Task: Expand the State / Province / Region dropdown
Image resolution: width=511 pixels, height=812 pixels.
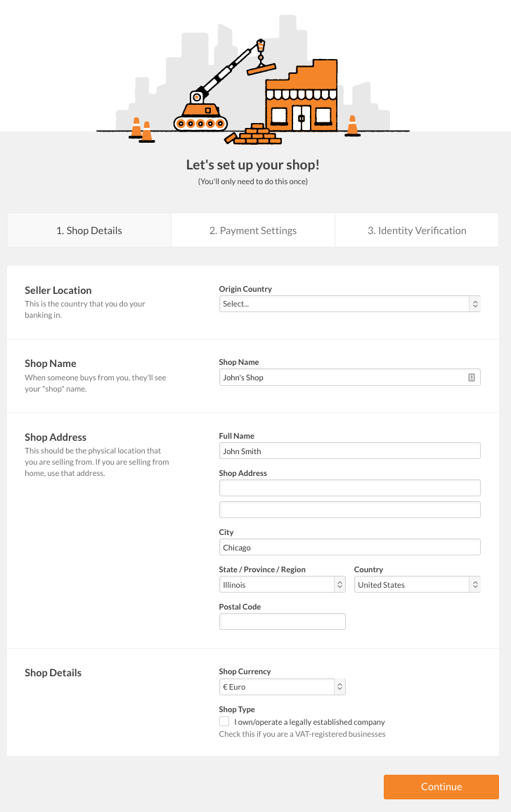Action: [x=282, y=585]
